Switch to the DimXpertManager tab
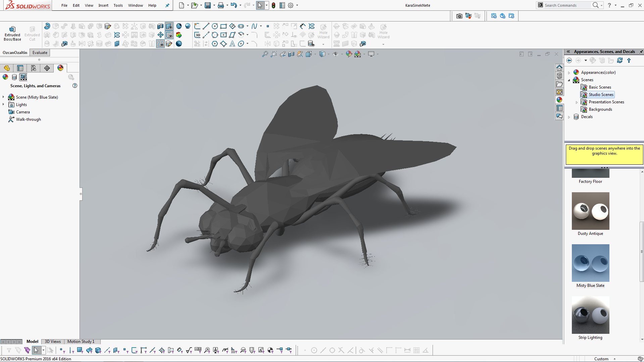The width and height of the screenshot is (644, 362). tap(47, 68)
